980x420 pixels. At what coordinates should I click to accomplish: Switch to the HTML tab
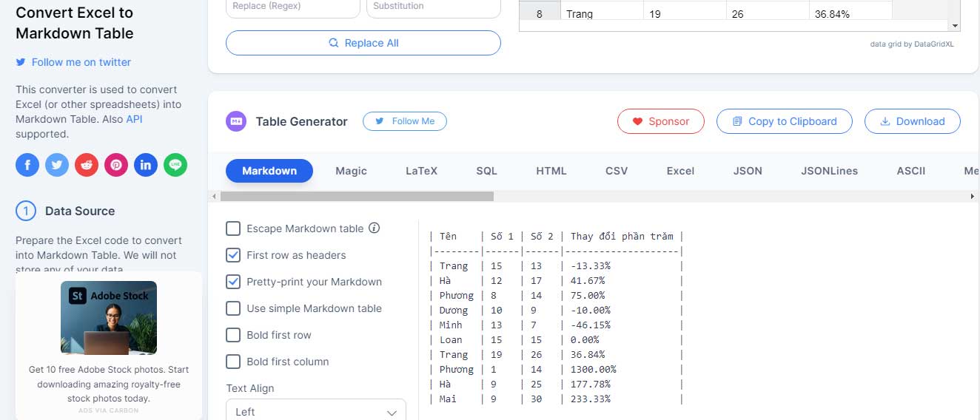coord(551,171)
